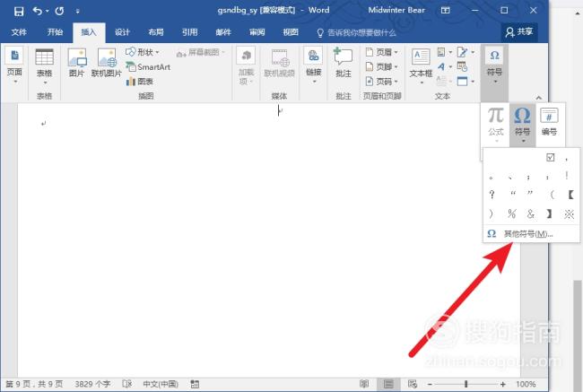Click the proofing check icon in status bar
Screen dimensions: 583x392
pos(127,384)
